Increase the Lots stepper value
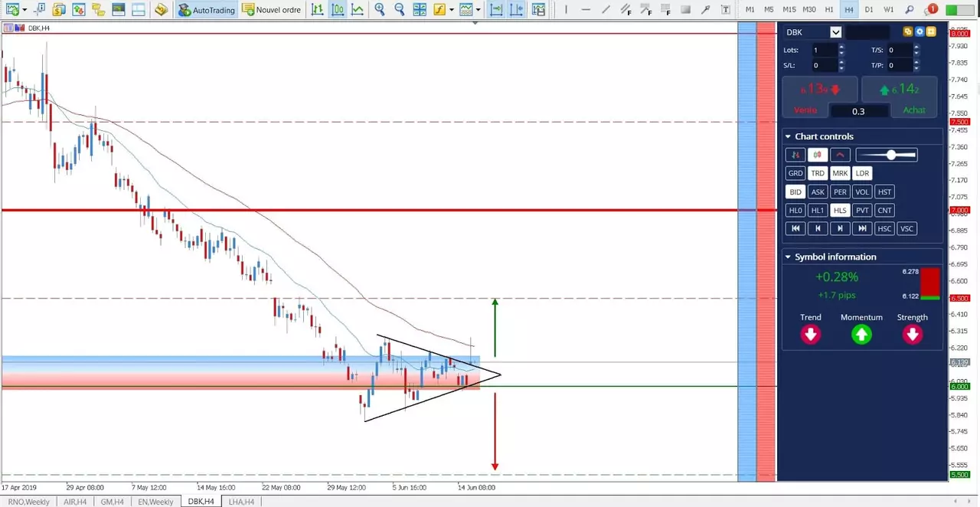Viewport: 980px width, 507px height. pos(841,47)
